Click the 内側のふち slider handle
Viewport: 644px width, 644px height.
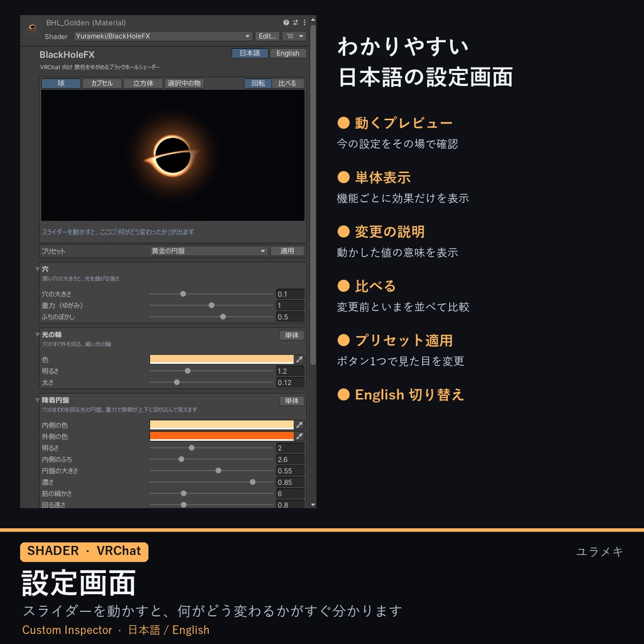tap(182, 459)
